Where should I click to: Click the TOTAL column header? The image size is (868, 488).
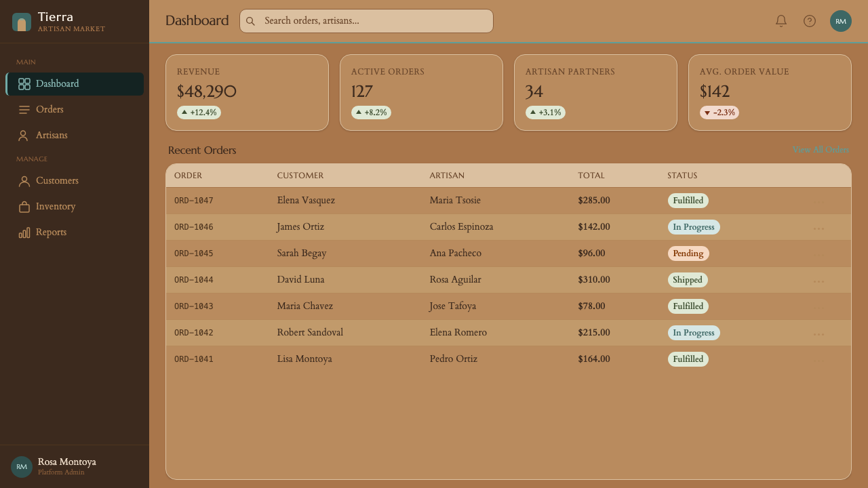591,176
